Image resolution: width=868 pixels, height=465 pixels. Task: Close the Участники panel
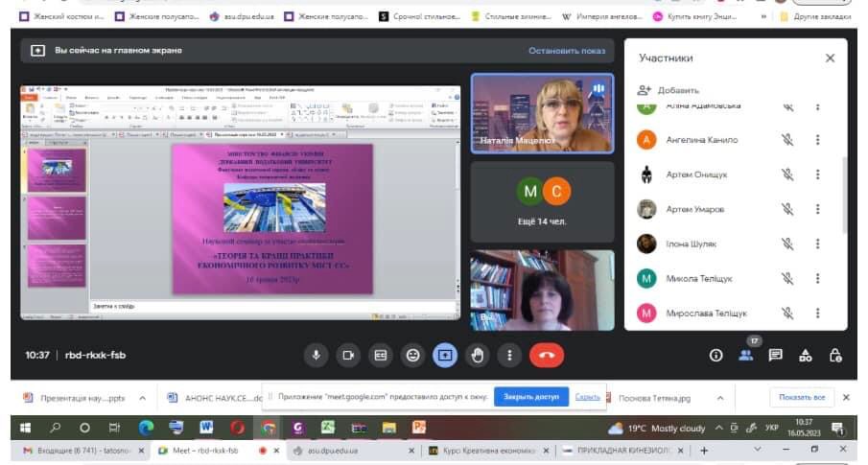[830, 58]
